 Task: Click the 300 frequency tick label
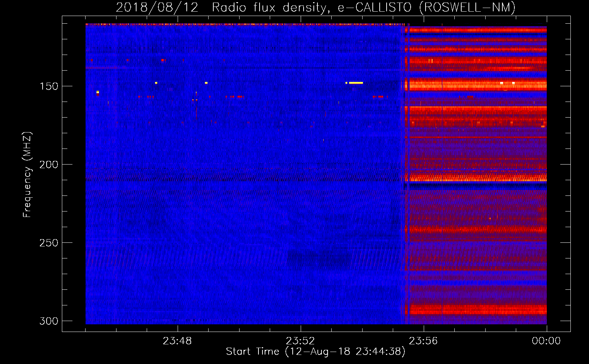(49, 321)
